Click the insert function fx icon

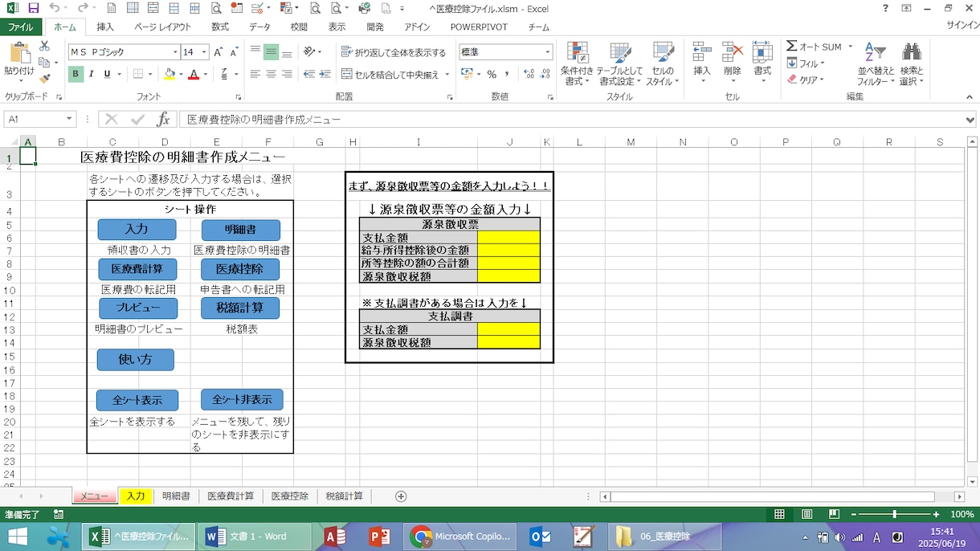pyautogui.click(x=164, y=120)
